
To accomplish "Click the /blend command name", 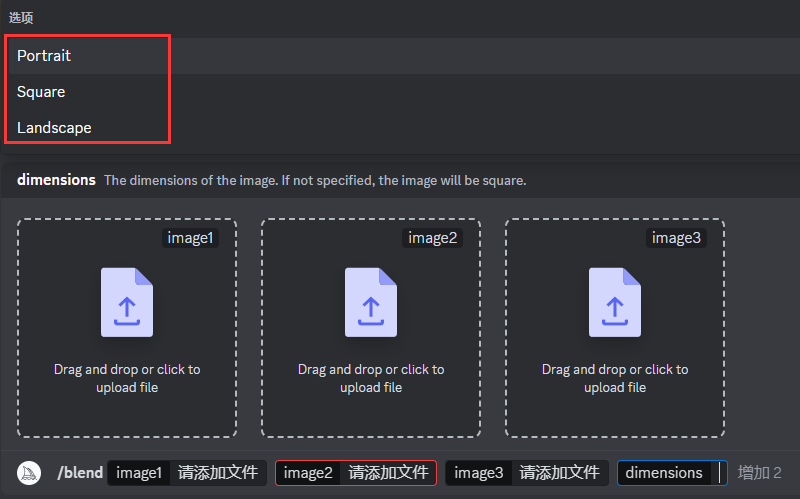I will tap(80, 473).
